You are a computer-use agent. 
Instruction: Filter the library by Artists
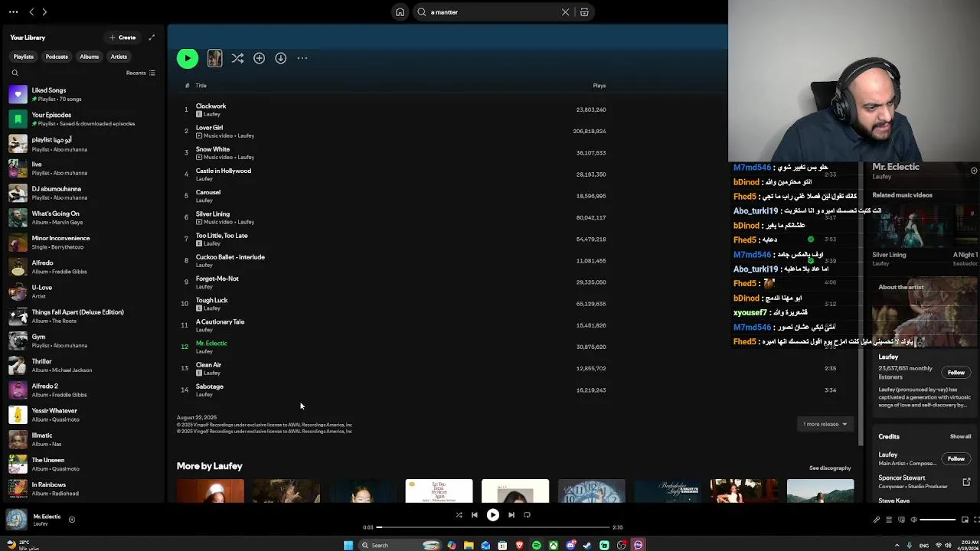119,57
